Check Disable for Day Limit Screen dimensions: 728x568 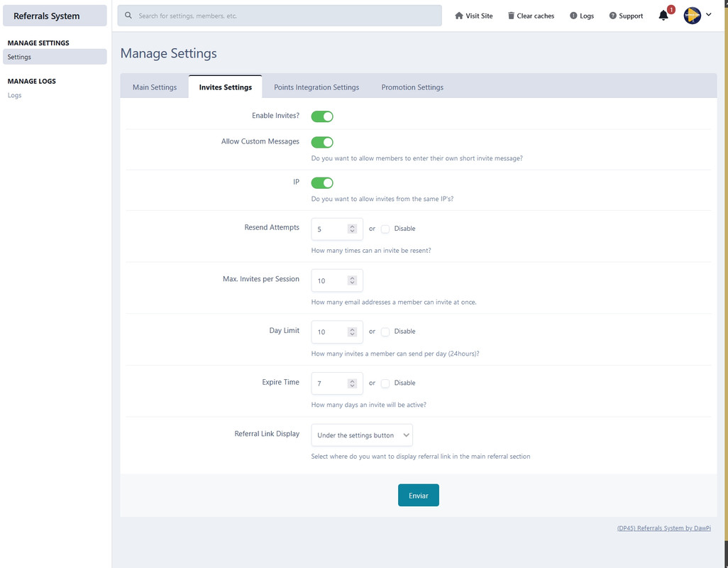385,332
